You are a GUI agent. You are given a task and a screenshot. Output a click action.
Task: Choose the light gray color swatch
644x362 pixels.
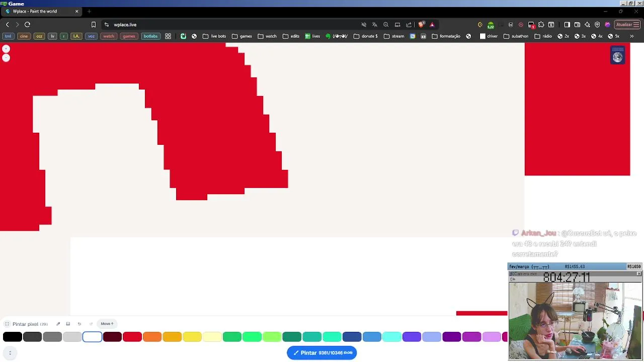(x=72, y=337)
